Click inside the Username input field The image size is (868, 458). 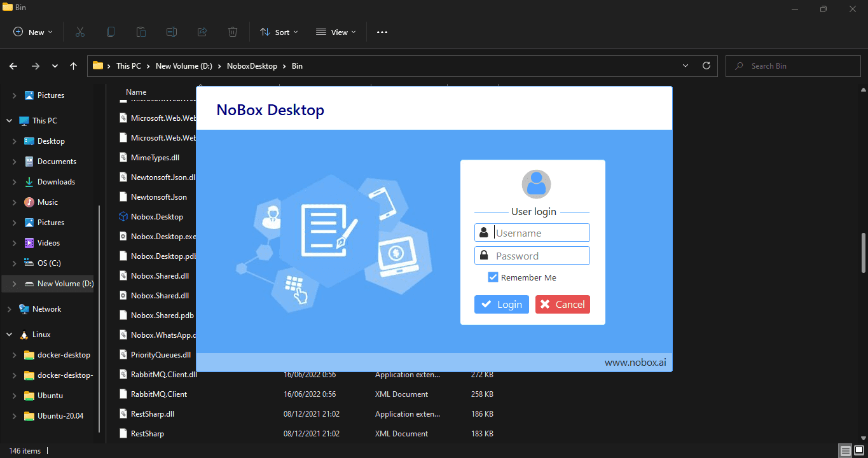point(539,232)
